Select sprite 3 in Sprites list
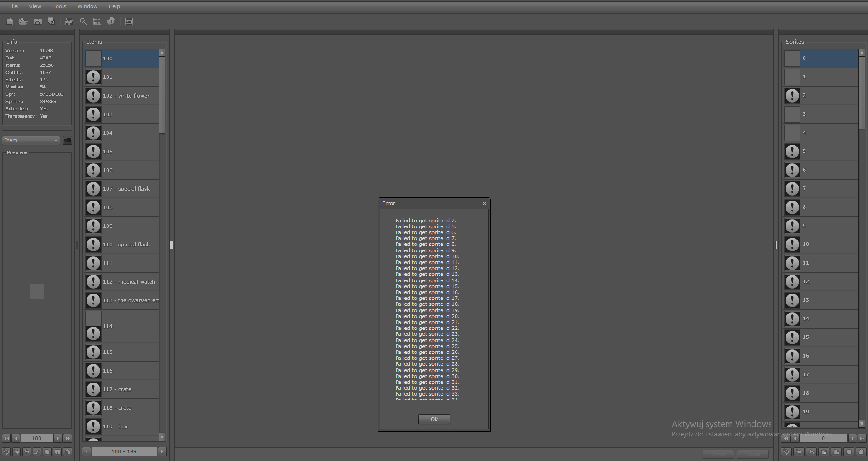Screen dimensions: 868x461 pyautogui.click(x=821, y=114)
